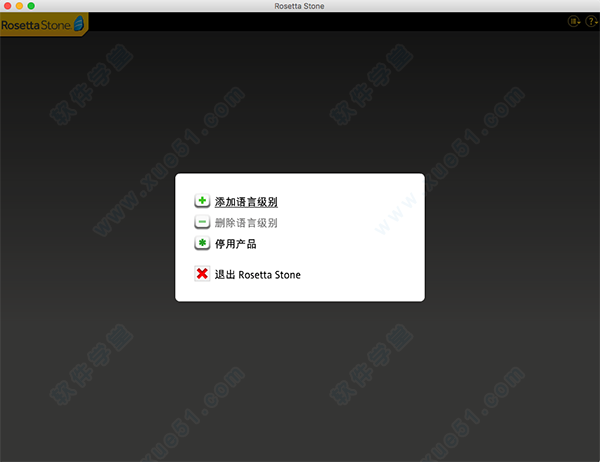Maximize the window with the green button
600x462 pixels.
click(31, 6)
